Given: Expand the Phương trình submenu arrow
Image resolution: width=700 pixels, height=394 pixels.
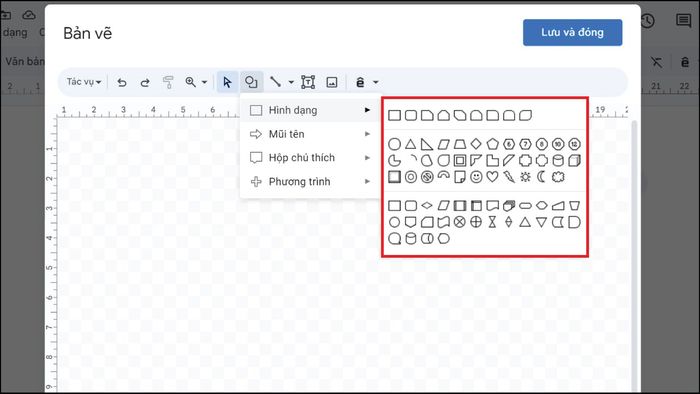Looking at the screenshot, I should tap(367, 182).
